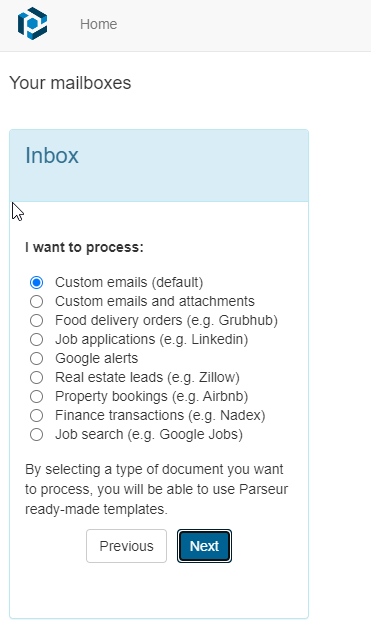Click the Parseur cube logo icon
This screenshot has width=371, height=632.
tap(32, 24)
